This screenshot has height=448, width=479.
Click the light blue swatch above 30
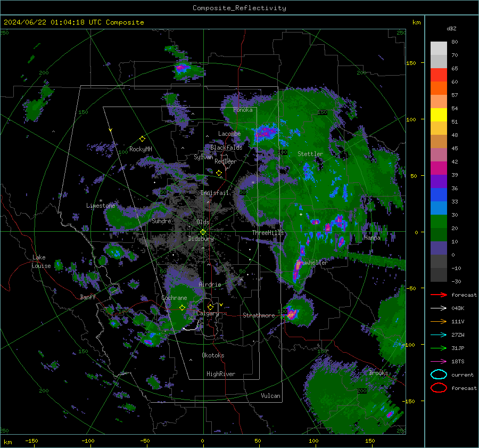(439, 208)
